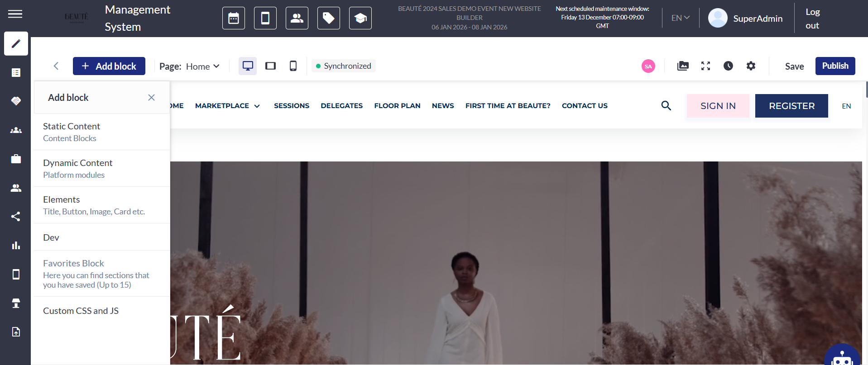Click the calendar icon in top header
Image resolution: width=868 pixels, height=365 pixels.
click(234, 18)
